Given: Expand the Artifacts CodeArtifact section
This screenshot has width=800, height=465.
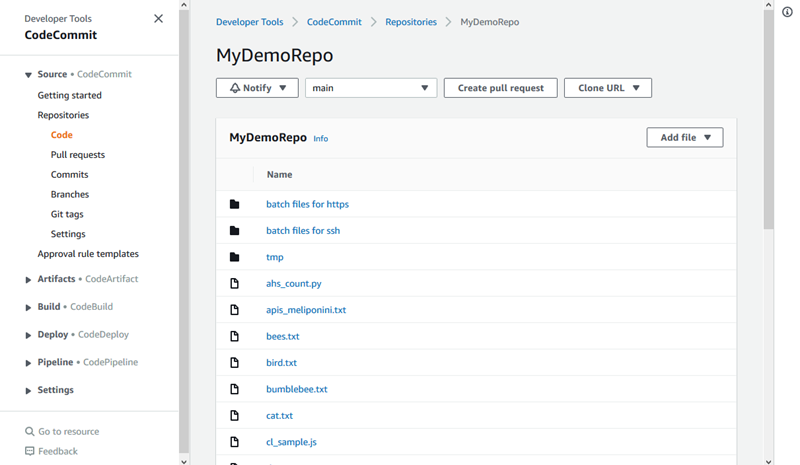Looking at the screenshot, I should tap(28, 280).
